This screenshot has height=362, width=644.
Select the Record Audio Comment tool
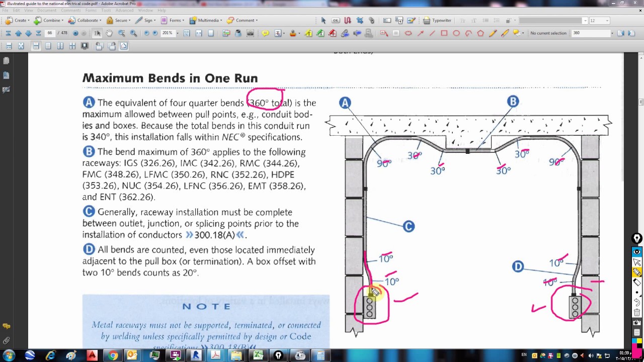click(x=357, y=33)
